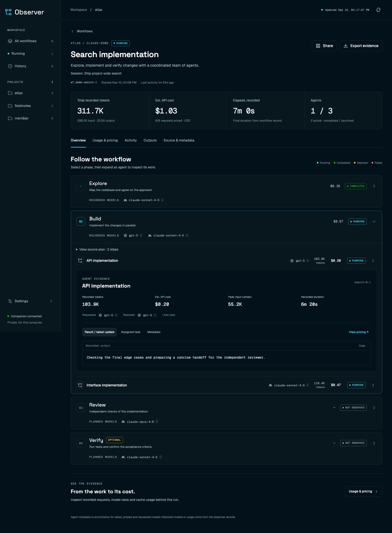Image resolution: width=392 pixels, height=533 pixels.
Task: Click the info icon beside gpt-5 in Build models
Action: point(141,235)
